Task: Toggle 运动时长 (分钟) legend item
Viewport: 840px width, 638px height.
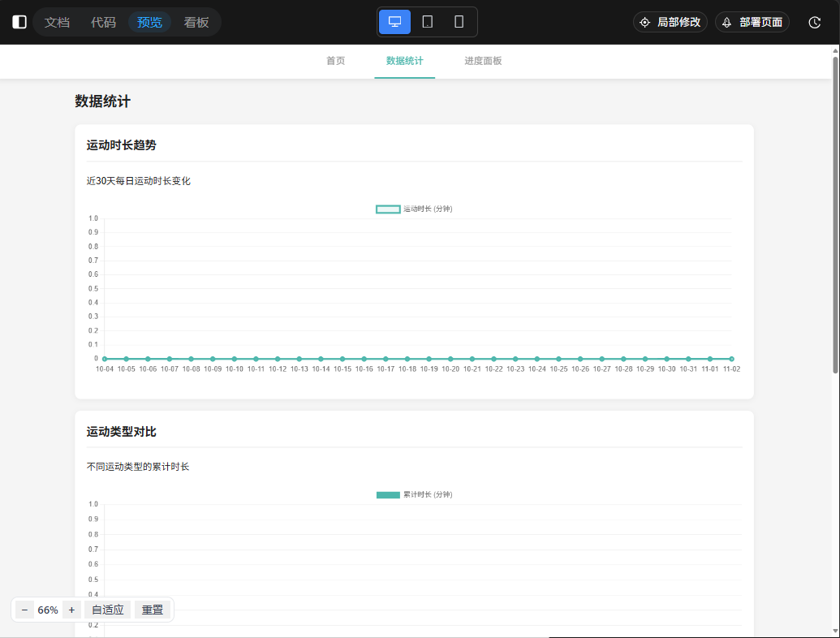Action: pos(414,209)
